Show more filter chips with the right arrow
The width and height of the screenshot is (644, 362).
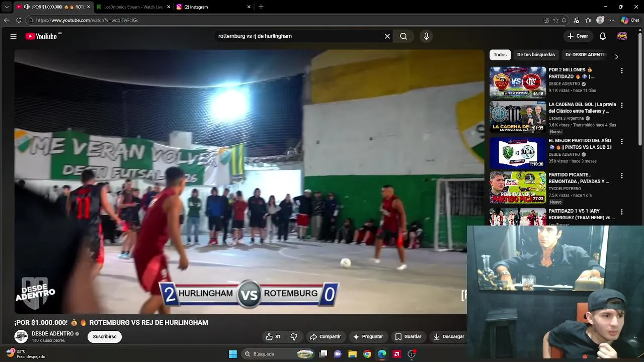[x=616, y=56]
